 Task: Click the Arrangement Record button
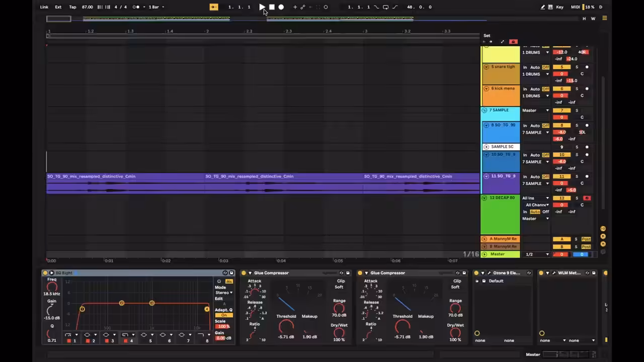coord(281,7)
